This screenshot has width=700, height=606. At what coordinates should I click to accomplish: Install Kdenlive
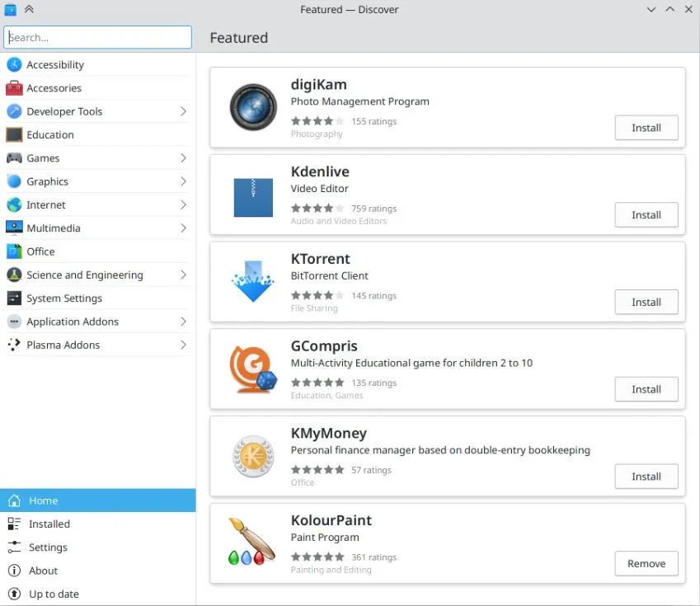point(646,214)
